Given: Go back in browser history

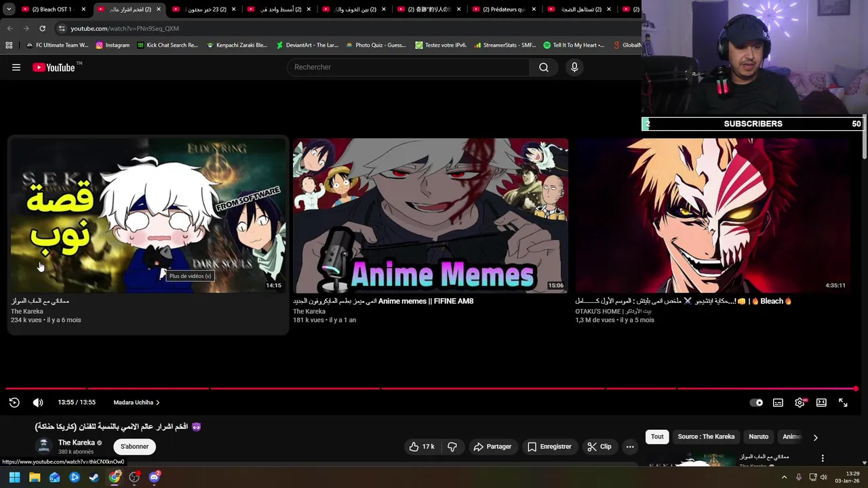Looking at the screenshot, I should tap(9, 28).
